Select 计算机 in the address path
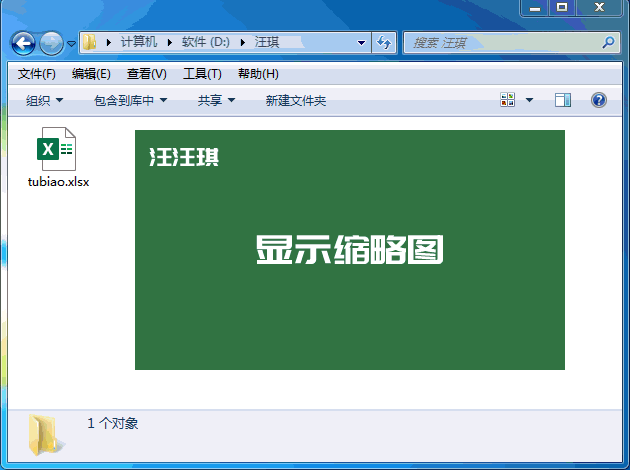 coord(139,42)
